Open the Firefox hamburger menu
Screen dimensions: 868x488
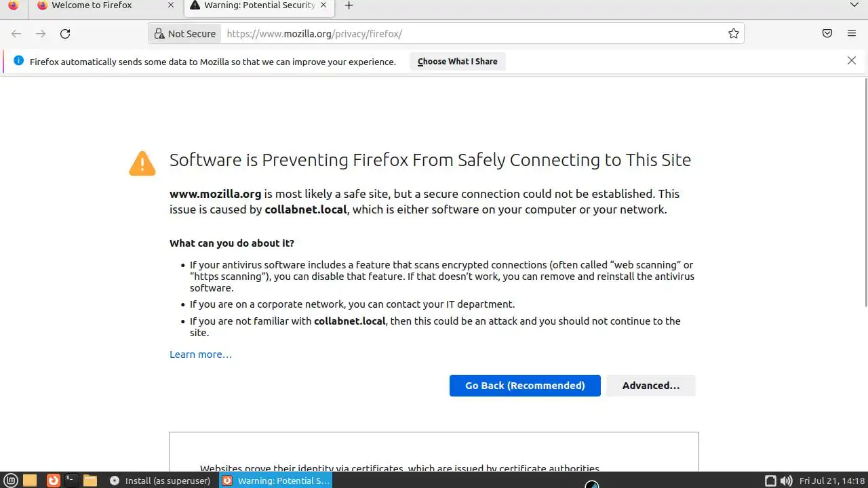click(x=852, y=34)
